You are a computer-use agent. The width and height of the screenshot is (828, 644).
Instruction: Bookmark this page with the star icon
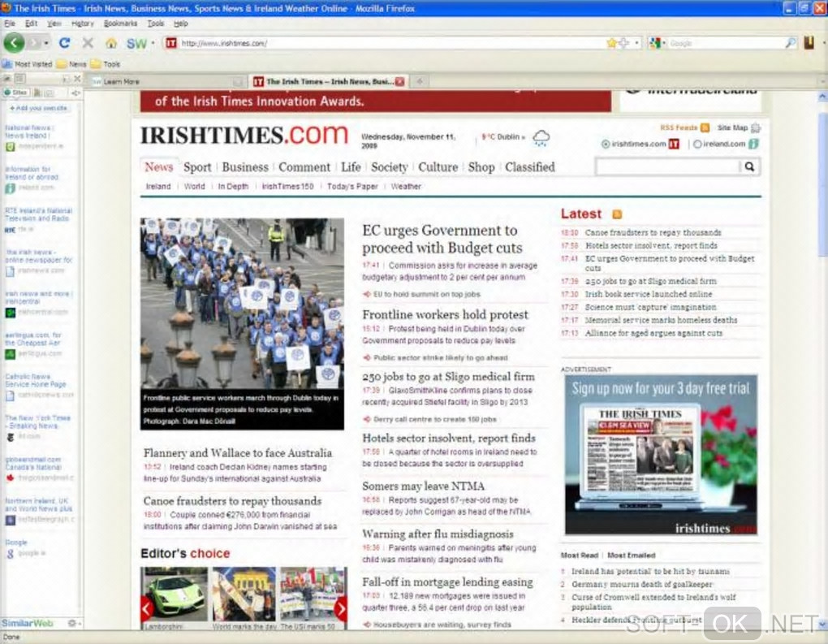click(611, 43)
